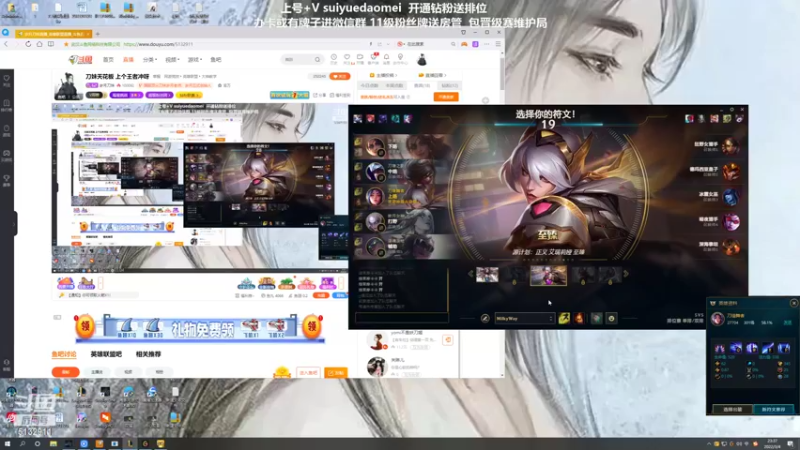Viewport: 800px width, 450px height.
Task: Select highlighted center skin thumbnail
Action: click(548, 275)
